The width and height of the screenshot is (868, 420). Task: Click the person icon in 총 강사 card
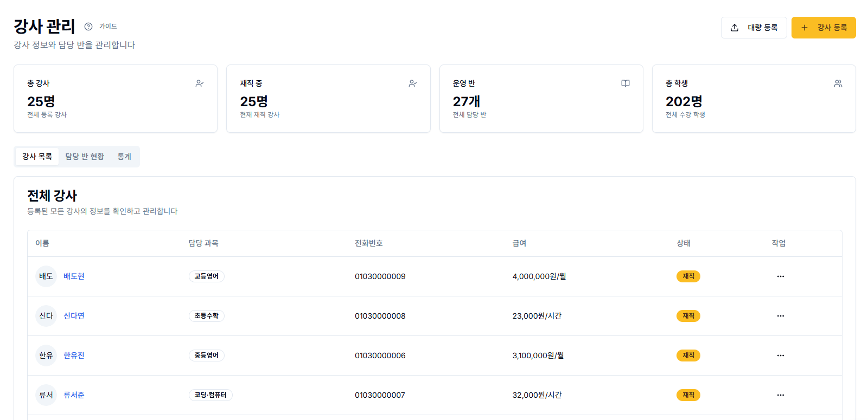[x=200, y=83]
